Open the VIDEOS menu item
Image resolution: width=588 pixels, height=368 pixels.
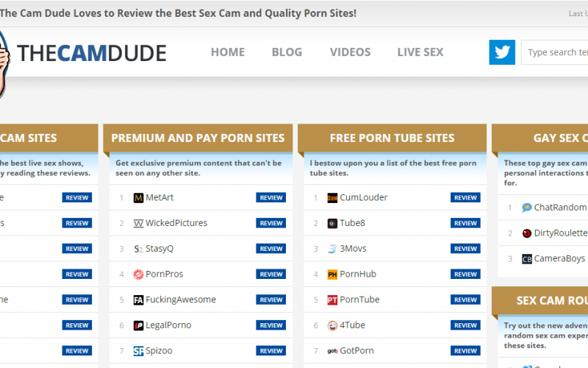click(x=351, y=52)
